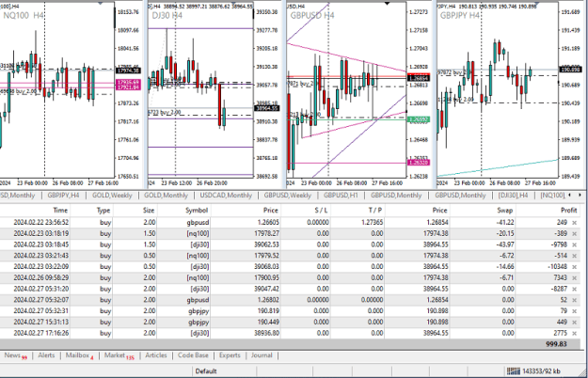Switch to the GBPUSD,Weekly chart tab
This screenshot has height=378, width=588.
click(288, 196)
